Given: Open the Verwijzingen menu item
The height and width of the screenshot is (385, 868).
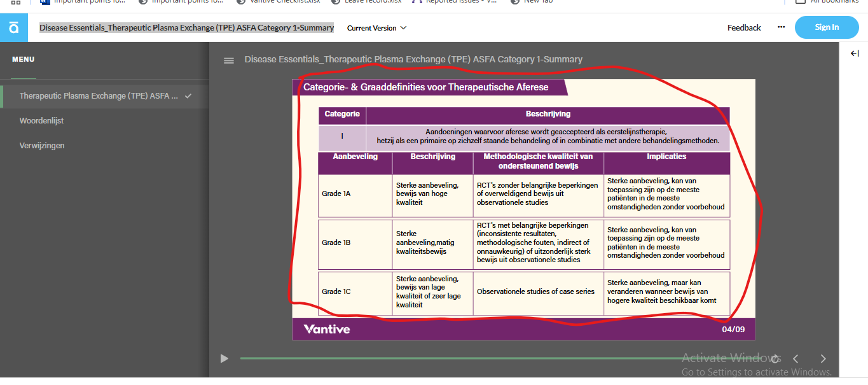Looking at the screenshot, I should tap(42, 146).
